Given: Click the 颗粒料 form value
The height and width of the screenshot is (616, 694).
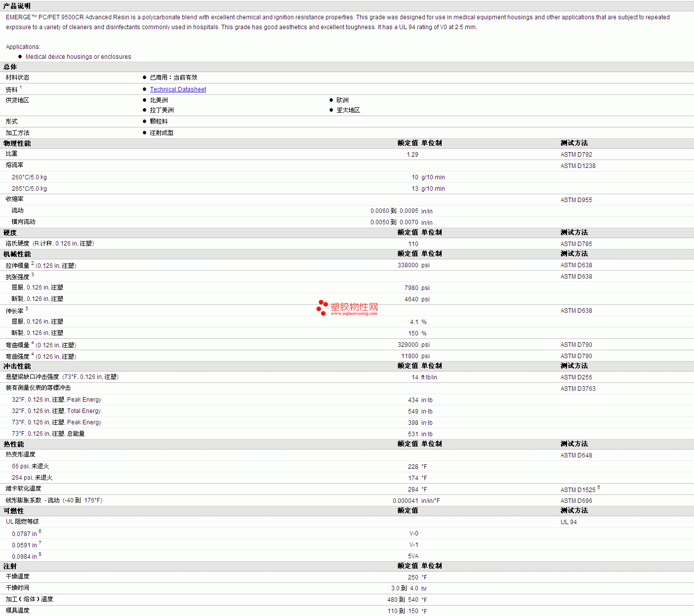Looking at the screenshot, I should [159, 122].
